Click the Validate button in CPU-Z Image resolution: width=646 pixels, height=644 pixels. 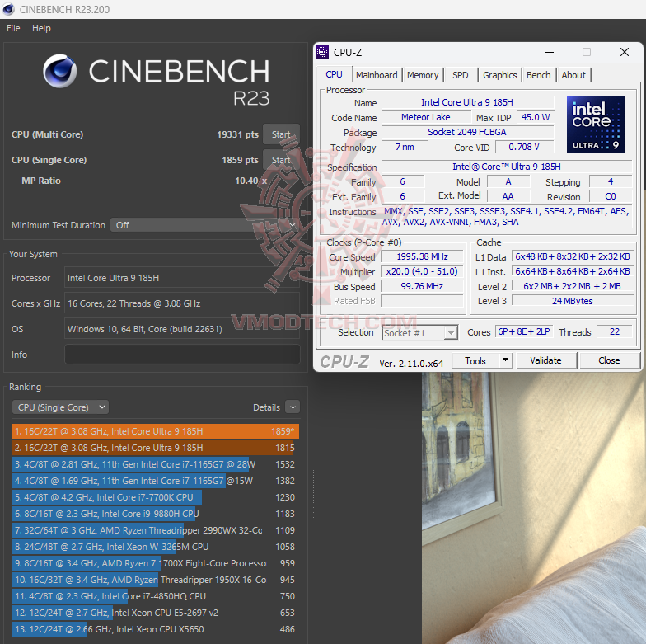(x=545, y=361)
